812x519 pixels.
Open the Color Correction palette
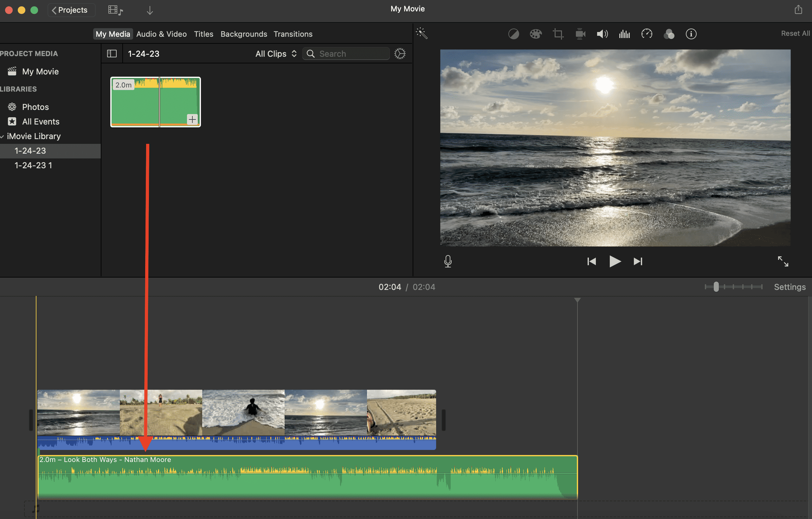coord(536,34)
